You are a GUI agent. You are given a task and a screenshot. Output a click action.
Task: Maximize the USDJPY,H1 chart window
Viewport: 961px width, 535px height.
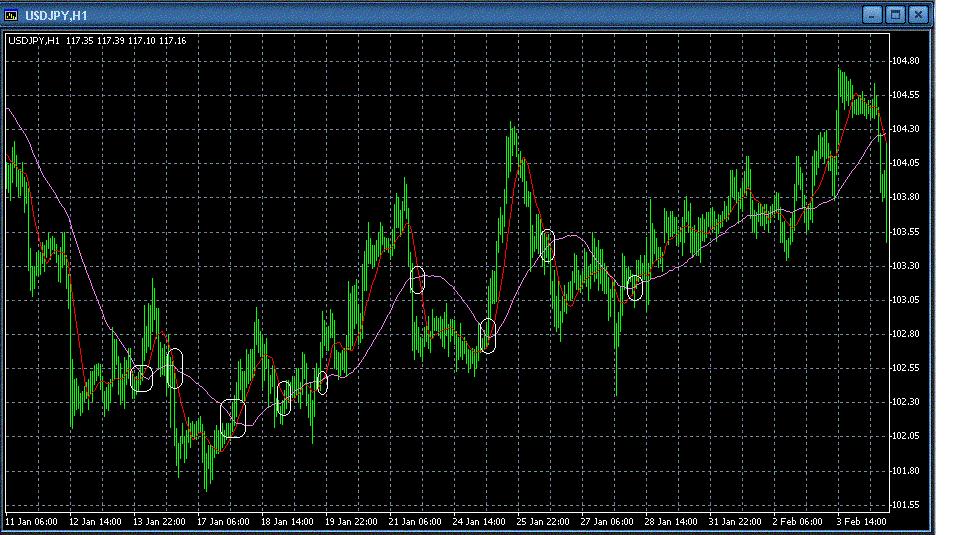click(x=895, y=15)
